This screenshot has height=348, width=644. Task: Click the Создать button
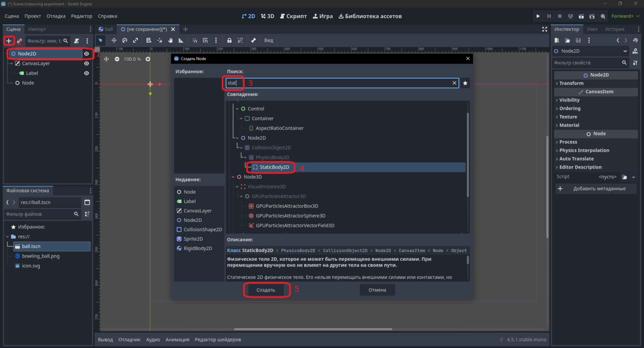pyautogui.click(x=266, y=290)
